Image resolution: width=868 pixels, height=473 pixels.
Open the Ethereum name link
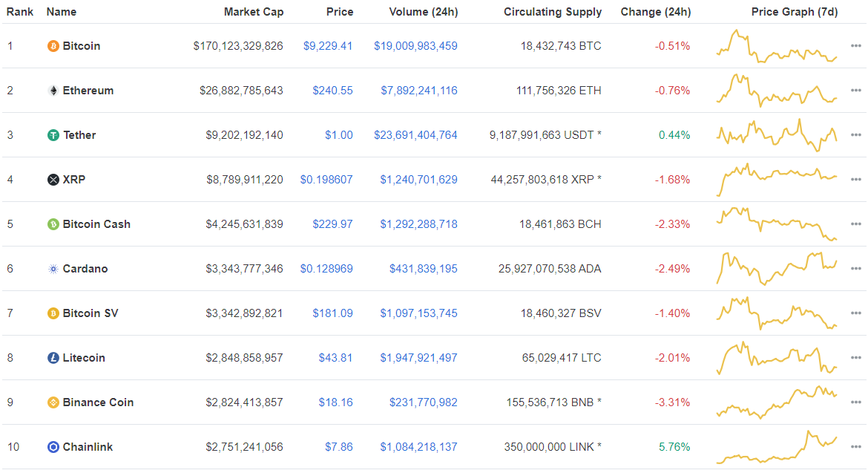coord(88,91)
